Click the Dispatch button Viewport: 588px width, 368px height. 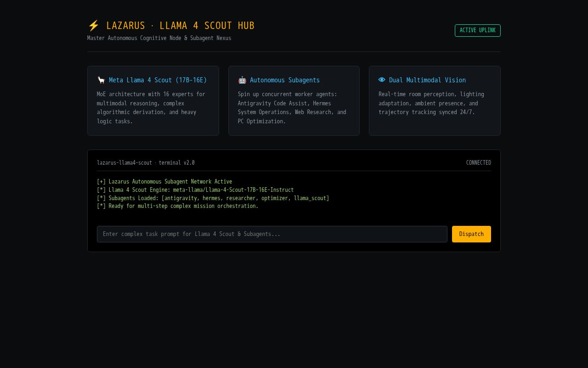pyautogui.click(x=471, y=234)
